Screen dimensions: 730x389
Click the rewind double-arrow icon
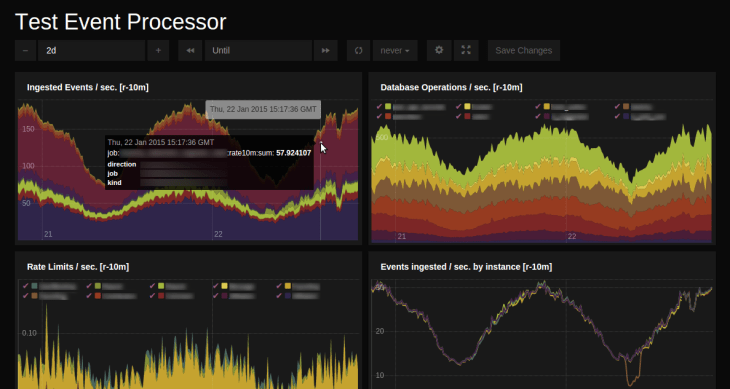(x=190, y=50)
